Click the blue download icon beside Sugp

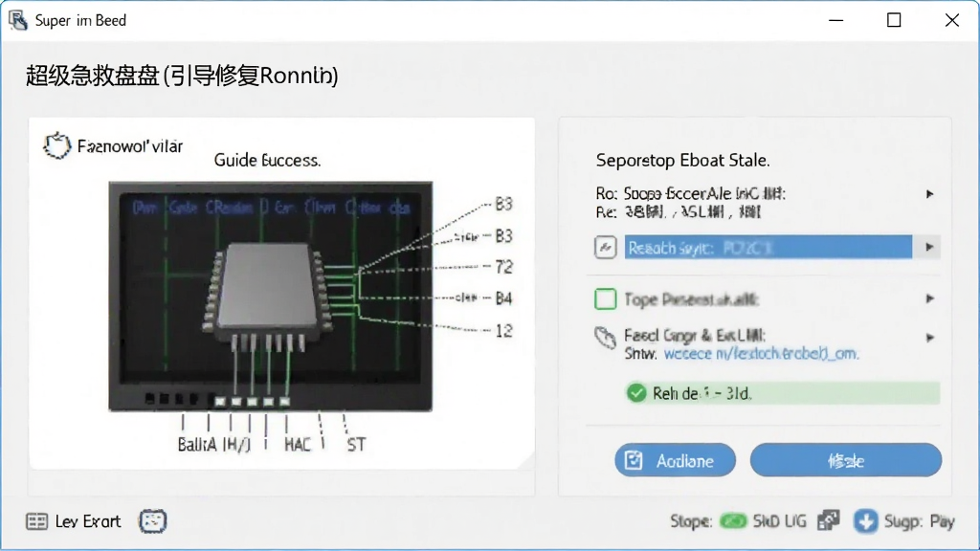[x=865, y=521]
